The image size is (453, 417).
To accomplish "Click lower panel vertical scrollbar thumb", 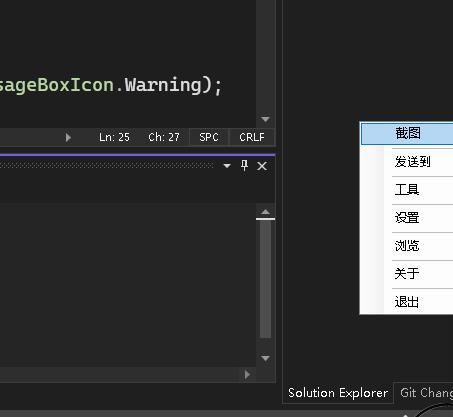I will (265, 279).
